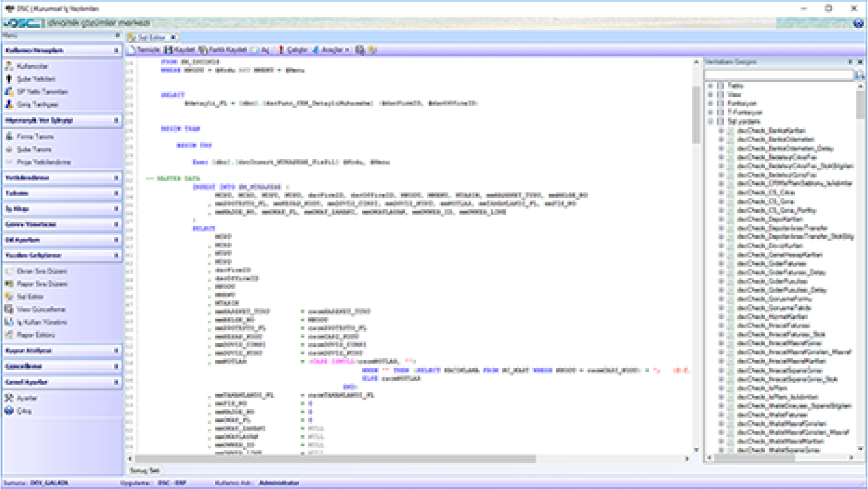Click the Veritabanı Gezgini search field
This screenshot has height=489, width=868.
(779, 74)
